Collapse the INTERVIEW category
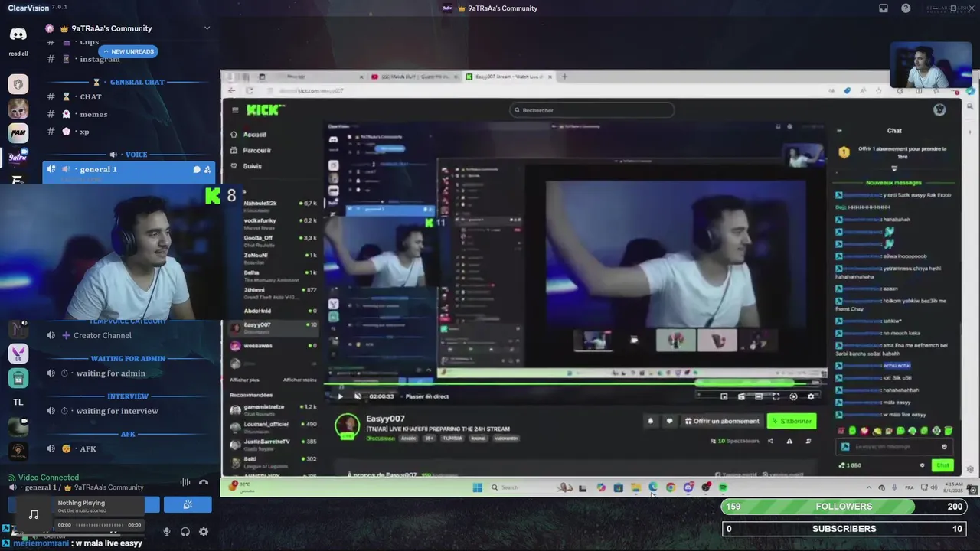Viewport: 980px width, 551px height. click(128, 396)
